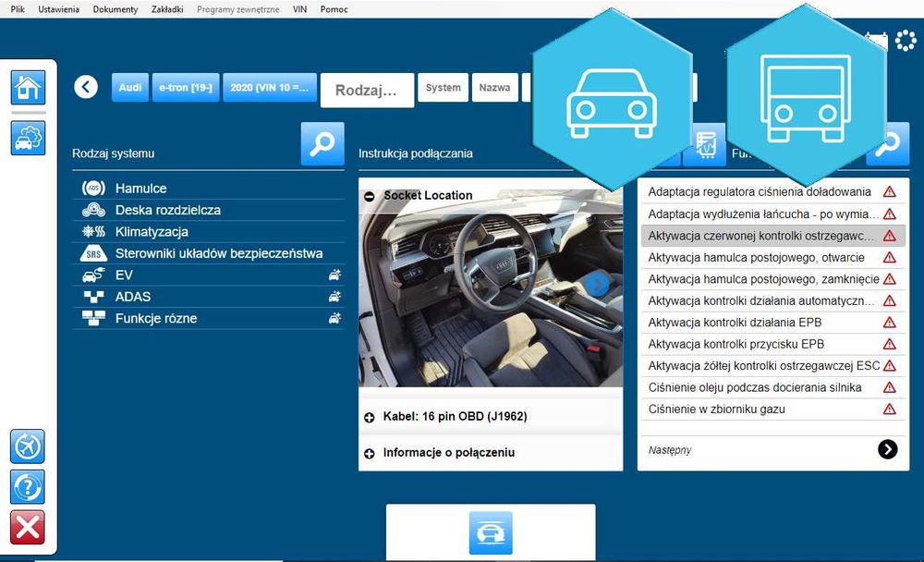The height and width of the screenshot is (562, 924).
Task: Select the EV plug-in car icon
Action: 93,275
